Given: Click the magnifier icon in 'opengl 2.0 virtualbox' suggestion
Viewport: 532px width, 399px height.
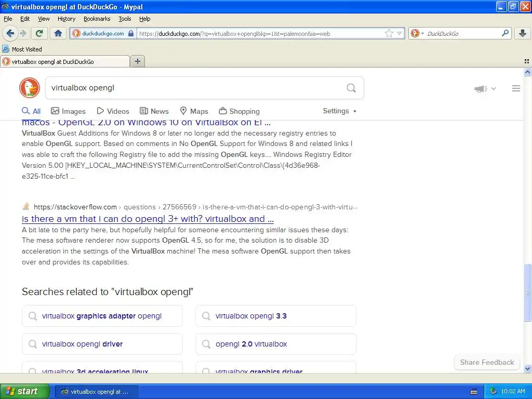Looking at the screenshot, I should pyautogui.click(x=206, y=344).
